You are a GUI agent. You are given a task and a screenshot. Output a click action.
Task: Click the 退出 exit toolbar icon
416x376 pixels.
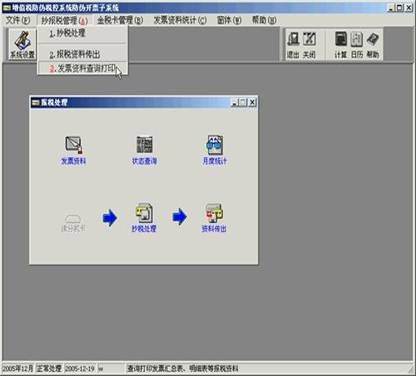293,45
